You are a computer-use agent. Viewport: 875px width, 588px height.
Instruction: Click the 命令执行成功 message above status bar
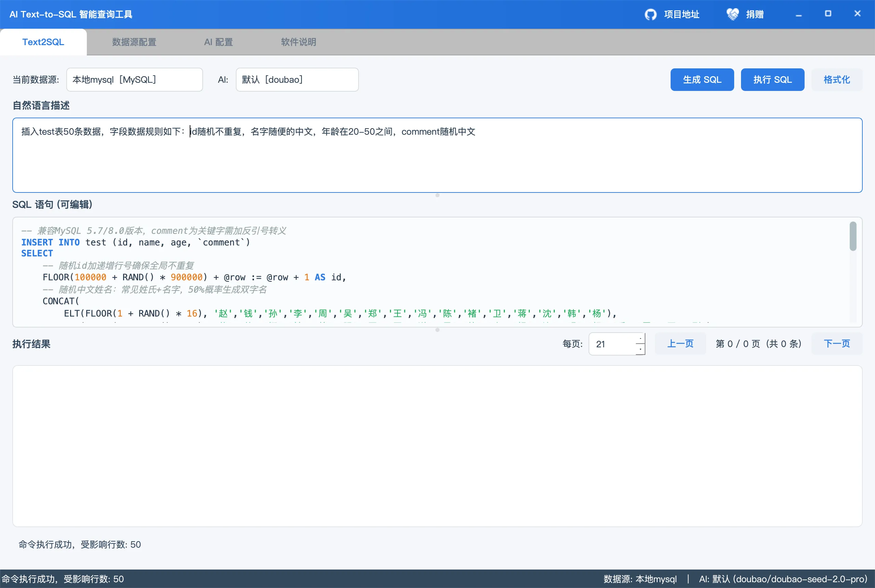pos(80,545)
